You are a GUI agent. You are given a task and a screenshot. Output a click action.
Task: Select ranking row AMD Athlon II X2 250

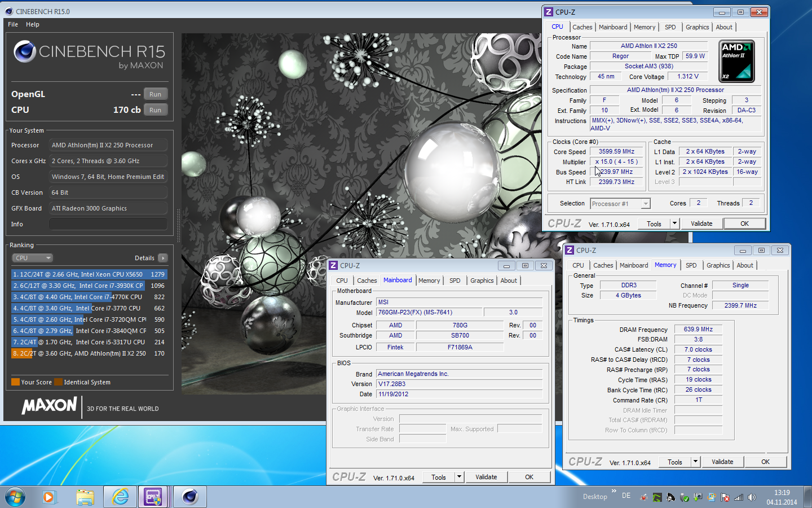tap(89, 353)
